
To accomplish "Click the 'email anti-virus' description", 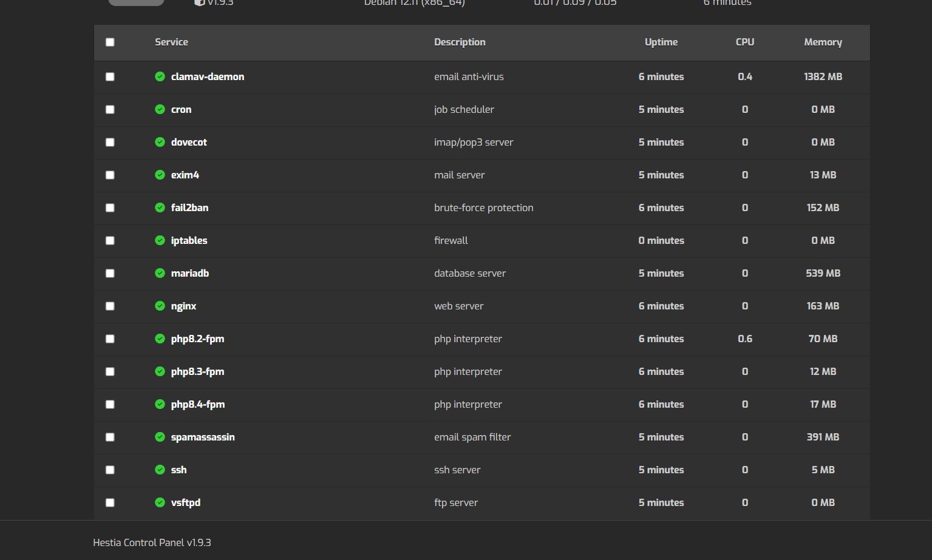I will point(469,76).
